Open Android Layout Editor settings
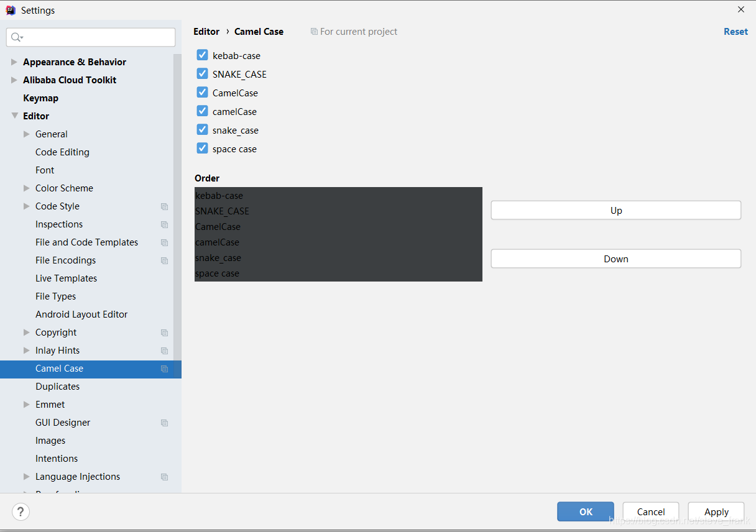The width and height of the screenshot is (756, 532). pyautogui.click(x=81, y=314)
